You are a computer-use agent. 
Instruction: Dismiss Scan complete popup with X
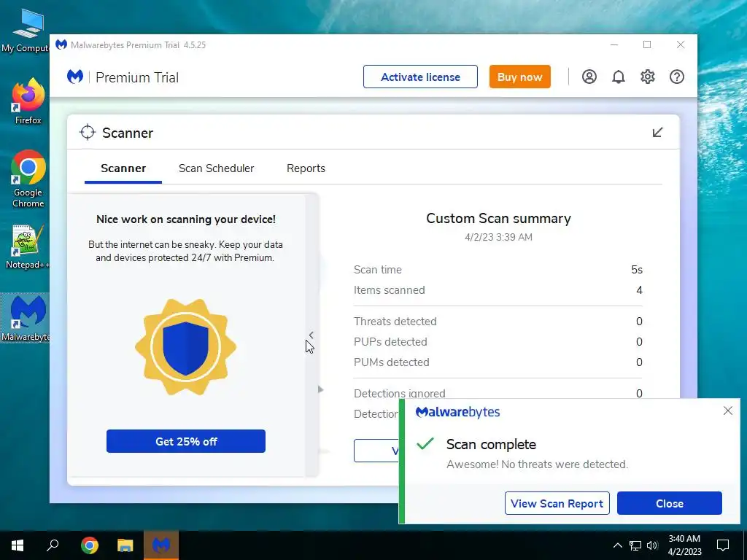click(727, 411)
